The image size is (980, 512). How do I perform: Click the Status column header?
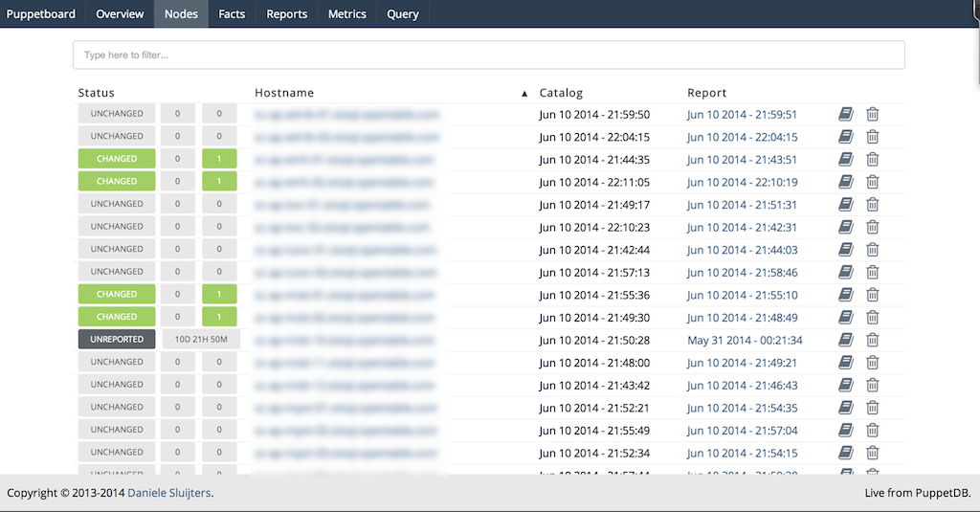click(x=97, y=93)
